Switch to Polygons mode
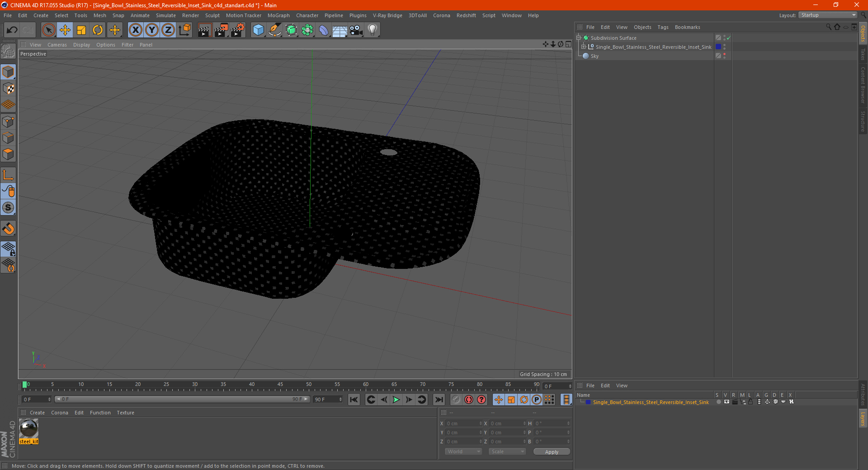Image resolution: width=868 pixels, height=470 pixels. click(8, 154)
